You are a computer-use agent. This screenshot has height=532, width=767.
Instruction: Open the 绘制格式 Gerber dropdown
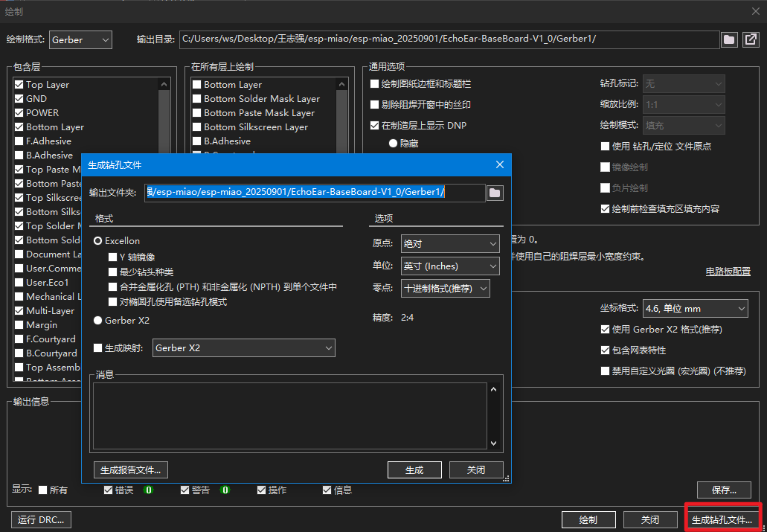[80, 39]
